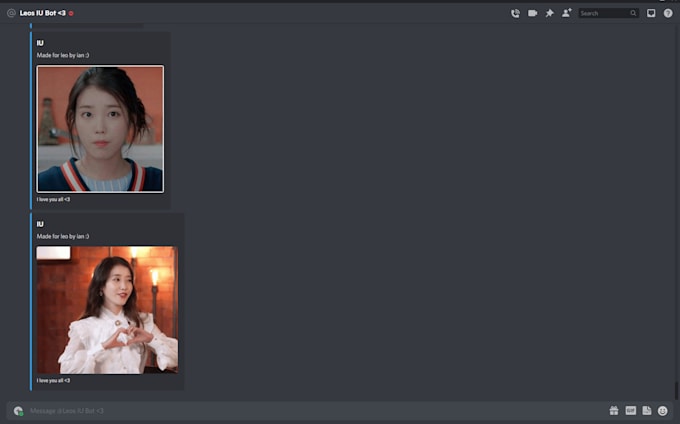The image size is (680, 424).
Task: Open attachment upload button in message bar
Action: coord(18,411)
